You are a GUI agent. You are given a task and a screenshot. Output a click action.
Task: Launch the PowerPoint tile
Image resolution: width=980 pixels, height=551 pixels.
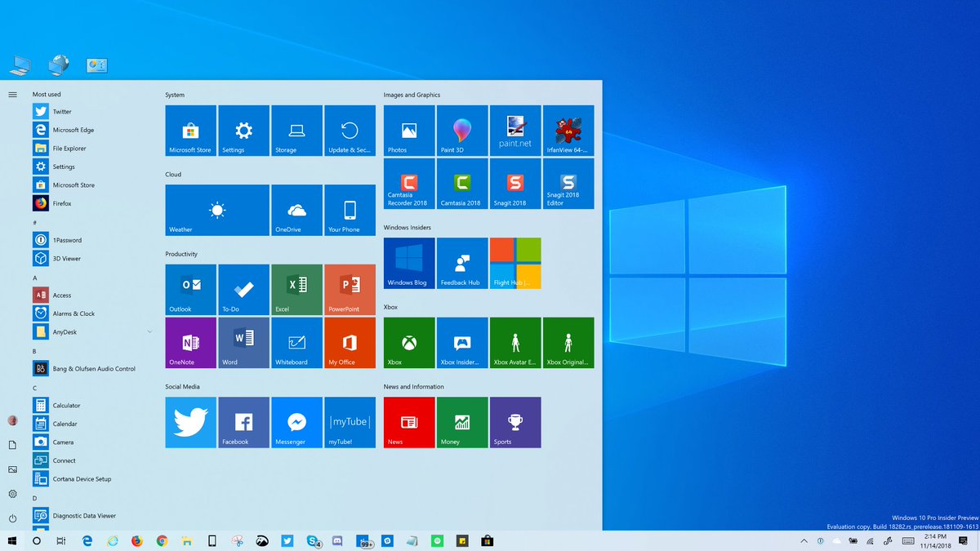[350, 290]
